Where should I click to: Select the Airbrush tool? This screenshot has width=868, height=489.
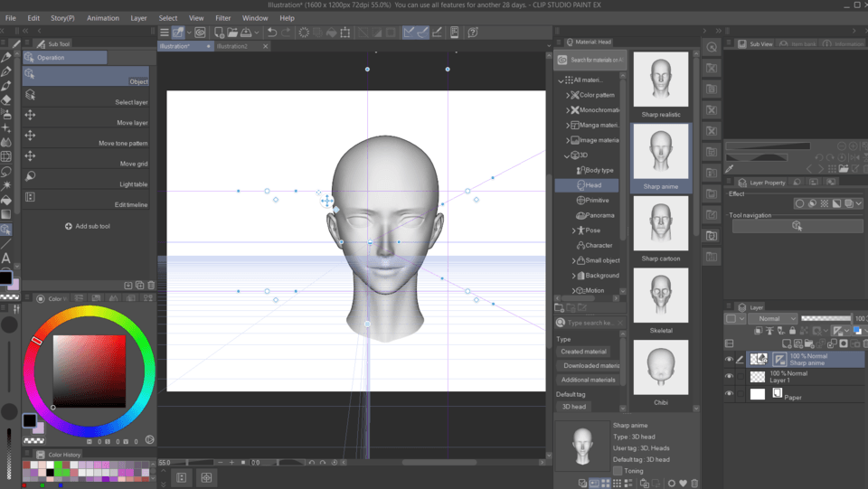6,115
